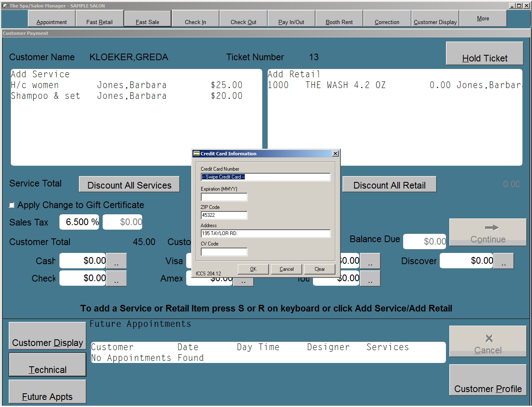The image size is (532, 407).
Task: Click the Credit Card Information title icon
Action: pos(197,154)
